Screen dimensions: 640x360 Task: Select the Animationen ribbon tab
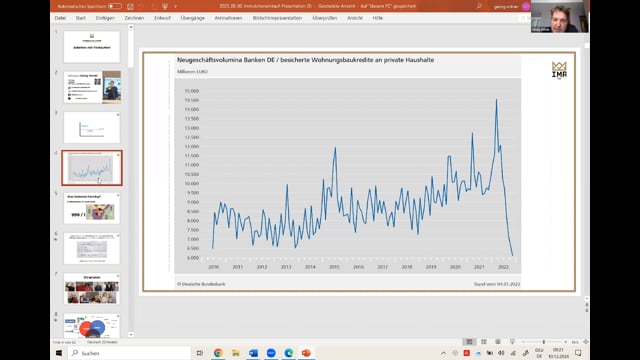pyautogui.click(x=228, y=18)
